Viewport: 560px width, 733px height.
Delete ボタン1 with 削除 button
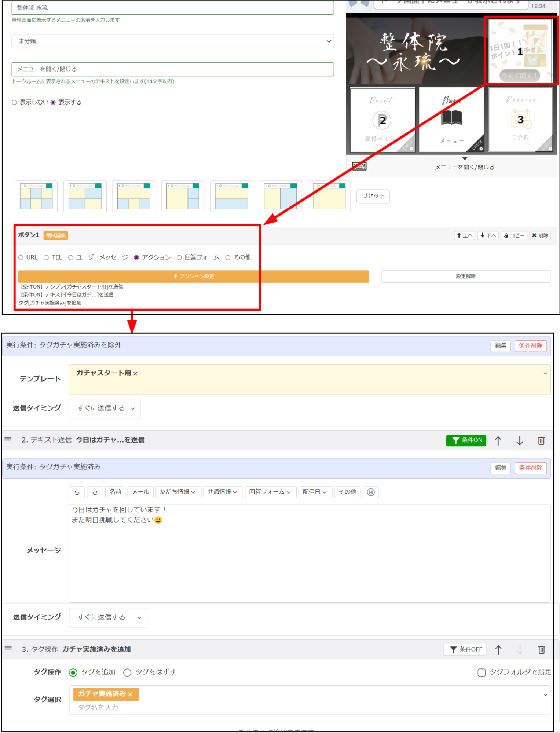coord(540,235)
